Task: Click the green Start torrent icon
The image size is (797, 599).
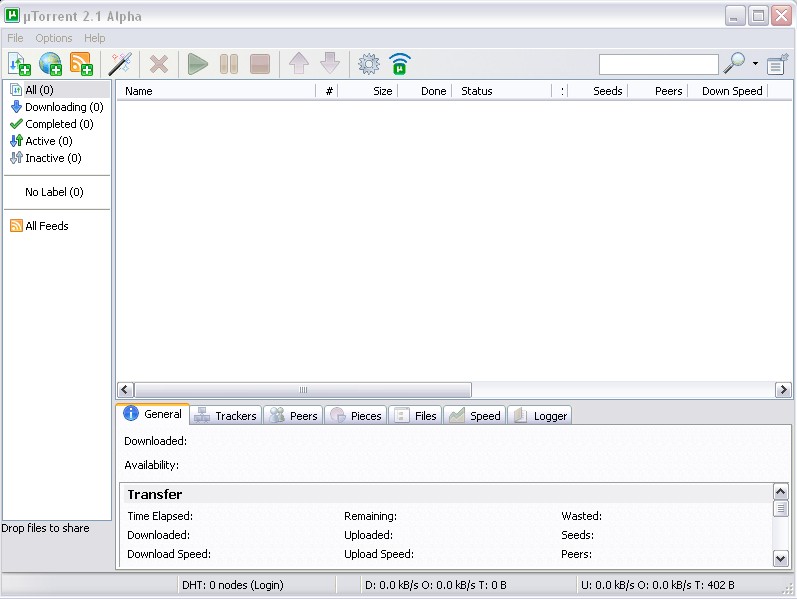Action: pyautogui.click(x=198, y=65)
